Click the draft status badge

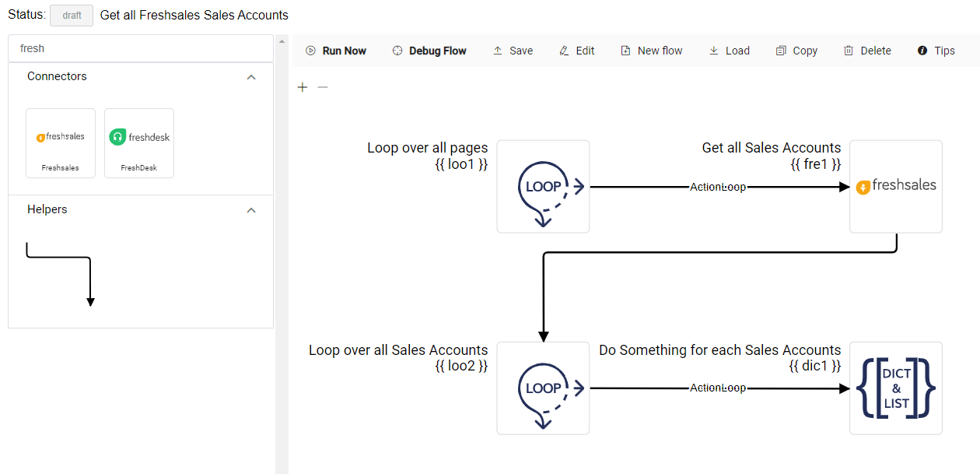pyautogui.click(x=72, y=16)
